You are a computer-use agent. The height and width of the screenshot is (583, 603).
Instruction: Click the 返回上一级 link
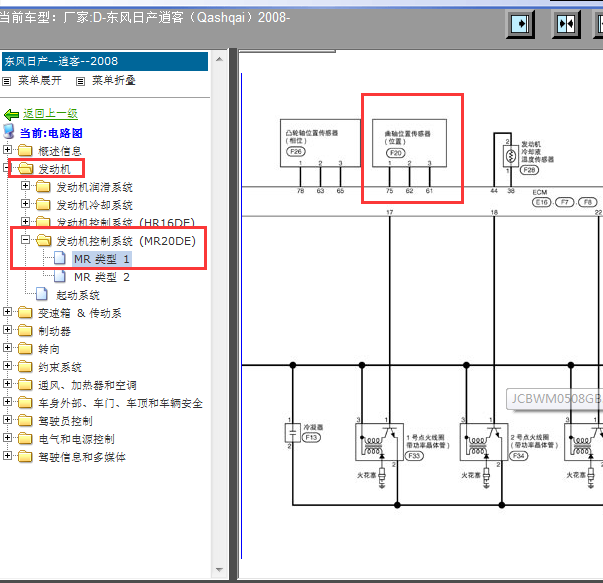[x=50, y=113]
